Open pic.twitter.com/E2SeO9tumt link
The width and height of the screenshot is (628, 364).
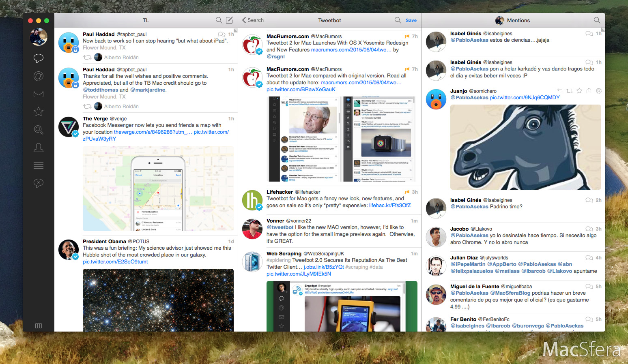point(115,262)
